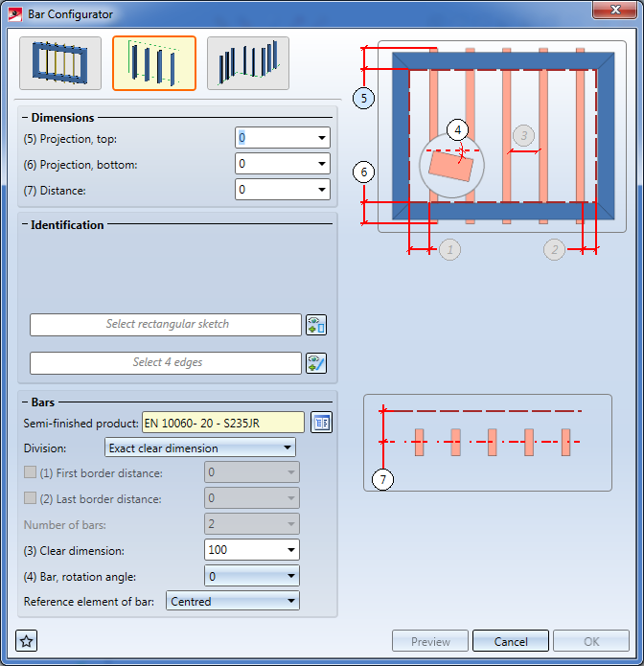Image resolution: width=644 pixels, height=666 pixels.
Task: Click marker 1 below the preview diagram
Action: (449, 249)
